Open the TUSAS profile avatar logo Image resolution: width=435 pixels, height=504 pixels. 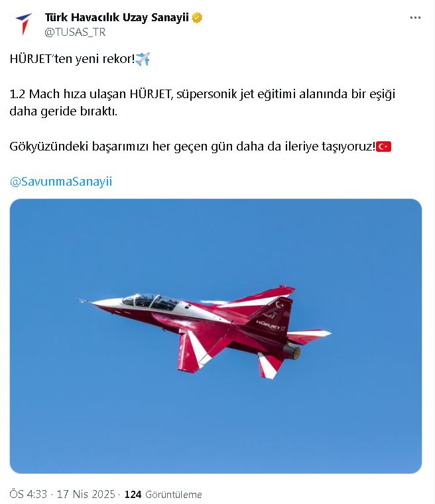[24, 24]
